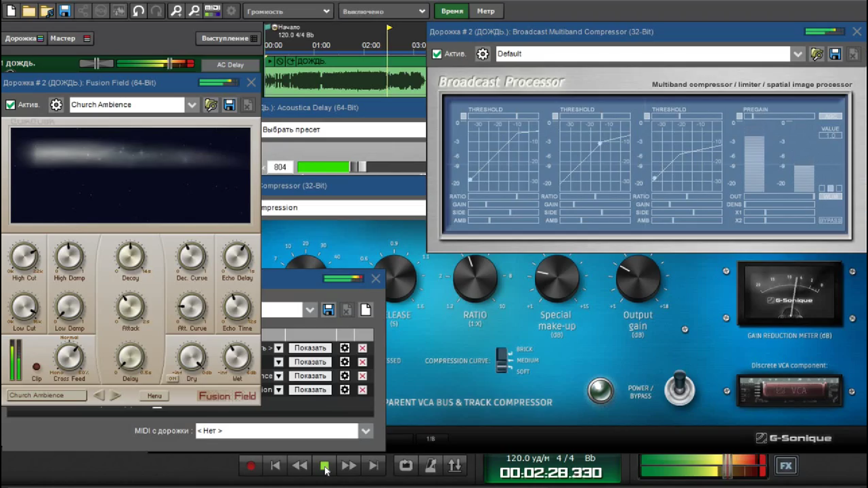Load a preset in Broadcast Compressor via folder icon
868x488 pixels.
click(817, 54)
